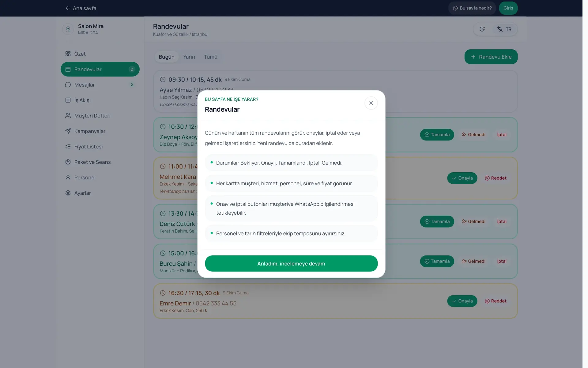Click Tamamla for Burcu Şahin appointment
The width and height of the screenshot is (588, 368).
tap(437, 261)
